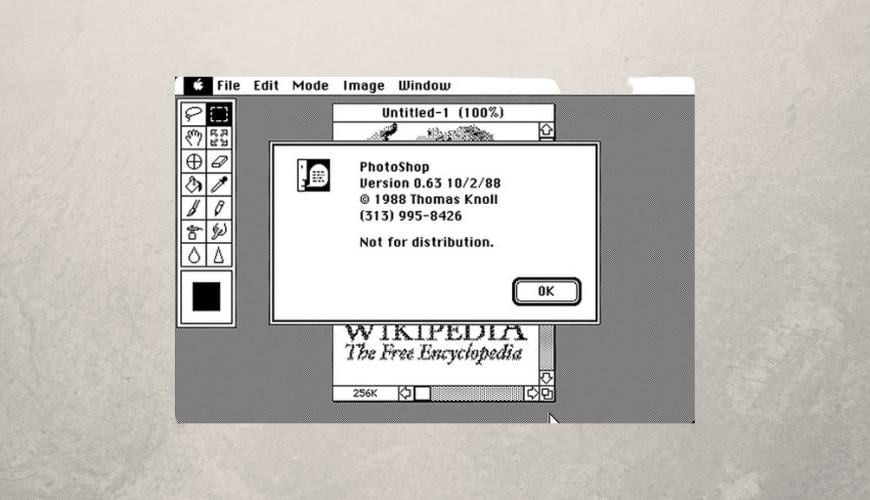870x500 pixels.
Task: Select the four-arrows zoom tool
Action: click(x=219, y=138)
